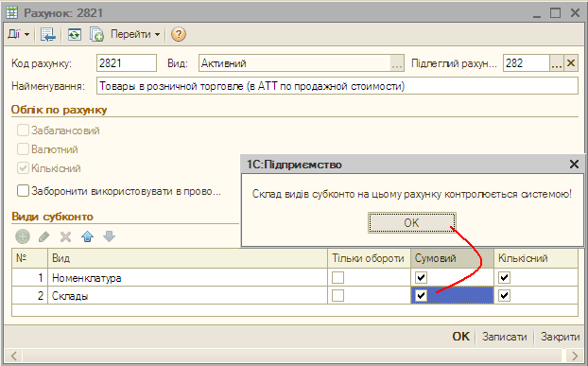
Task: Toggle the Кількісний account checkbox
Action: 23,168
